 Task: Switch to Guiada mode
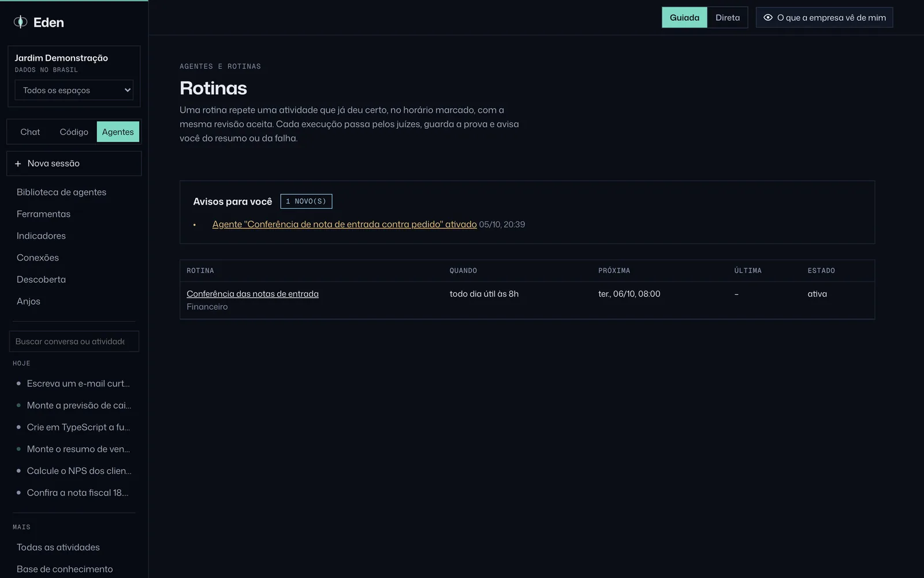point(684,17)
